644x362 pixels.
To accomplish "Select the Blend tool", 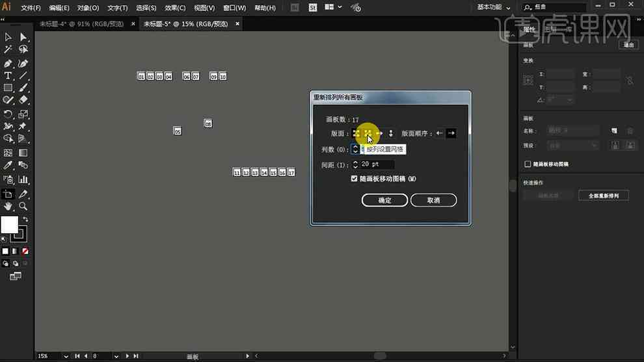I will [23, 165].
